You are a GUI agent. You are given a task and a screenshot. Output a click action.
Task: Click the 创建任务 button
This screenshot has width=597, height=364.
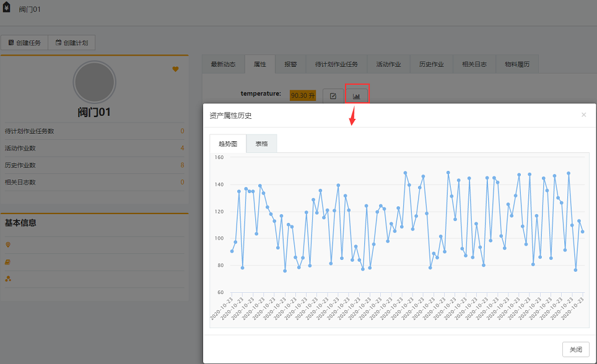(24, 43)
